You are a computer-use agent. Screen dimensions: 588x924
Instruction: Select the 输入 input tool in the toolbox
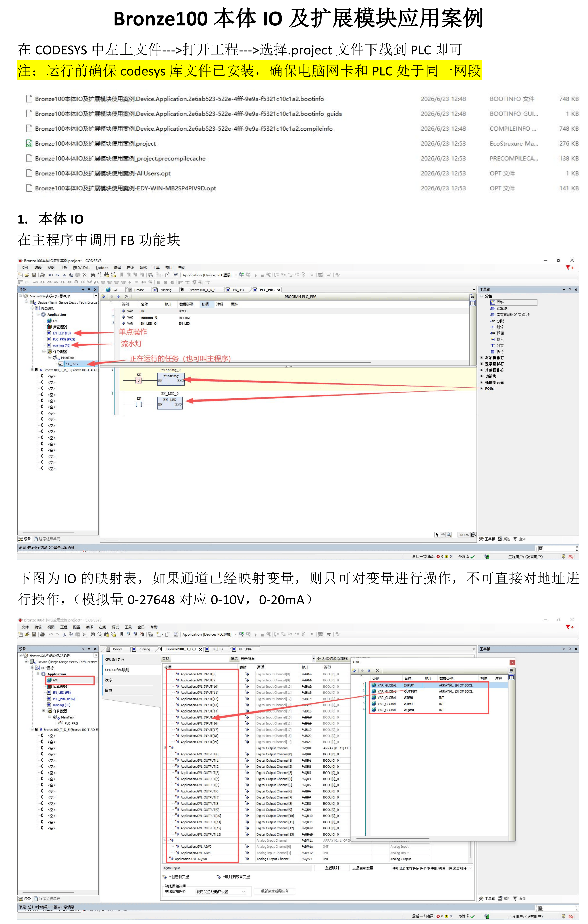tap(497, 339)
